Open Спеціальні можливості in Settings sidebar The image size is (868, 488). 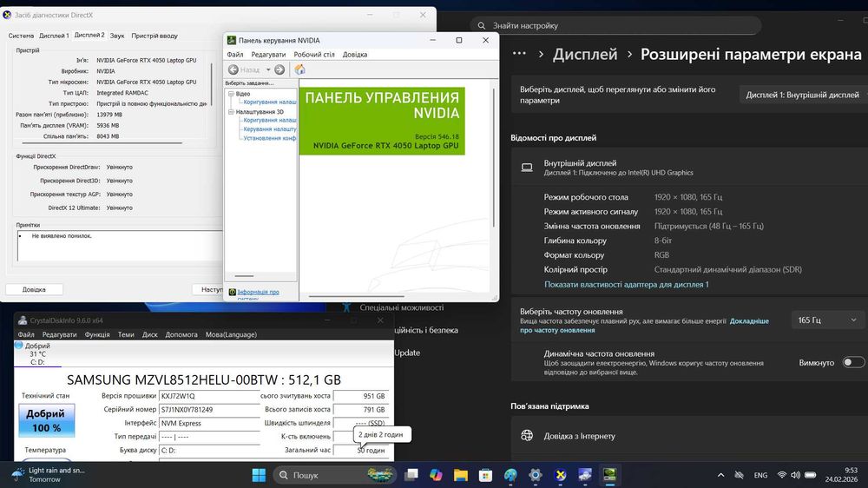click(401, 307)
